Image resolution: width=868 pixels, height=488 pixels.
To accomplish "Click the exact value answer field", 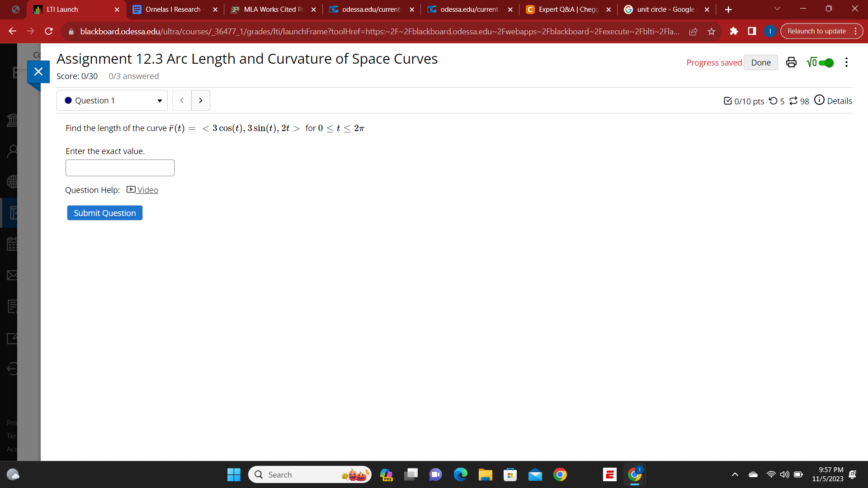I will click(x=119, y=168).
